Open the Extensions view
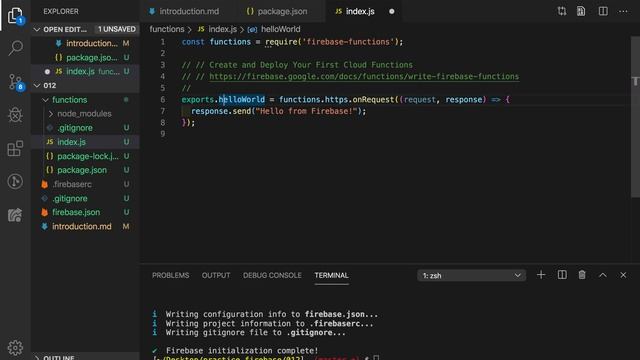Viewport: 640px width, 360px height. coord(16,148)
